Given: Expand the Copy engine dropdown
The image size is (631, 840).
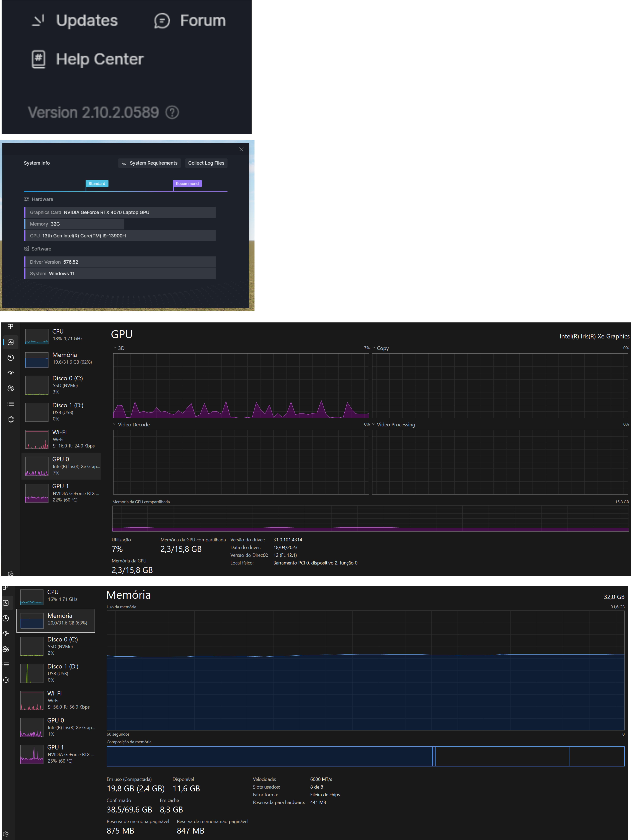Looking at the screenshot, I should click(x=374, y=348).
